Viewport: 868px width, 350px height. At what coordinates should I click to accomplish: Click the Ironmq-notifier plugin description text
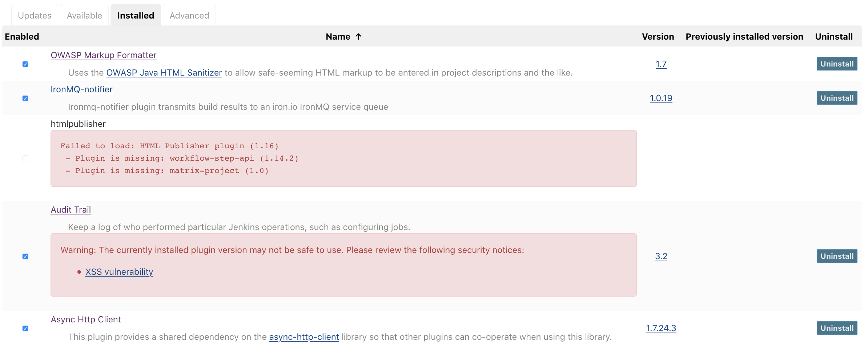click(228, 107)
